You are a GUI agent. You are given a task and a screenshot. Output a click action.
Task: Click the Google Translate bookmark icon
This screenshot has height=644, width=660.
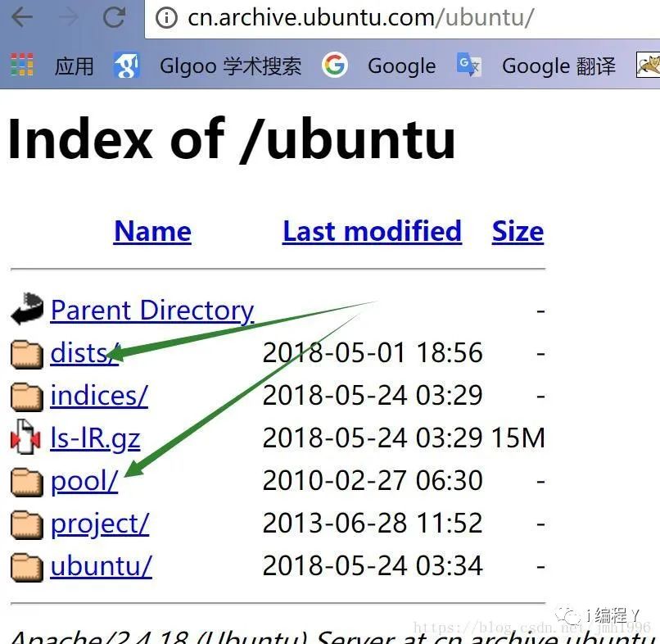tap(469, 65)
